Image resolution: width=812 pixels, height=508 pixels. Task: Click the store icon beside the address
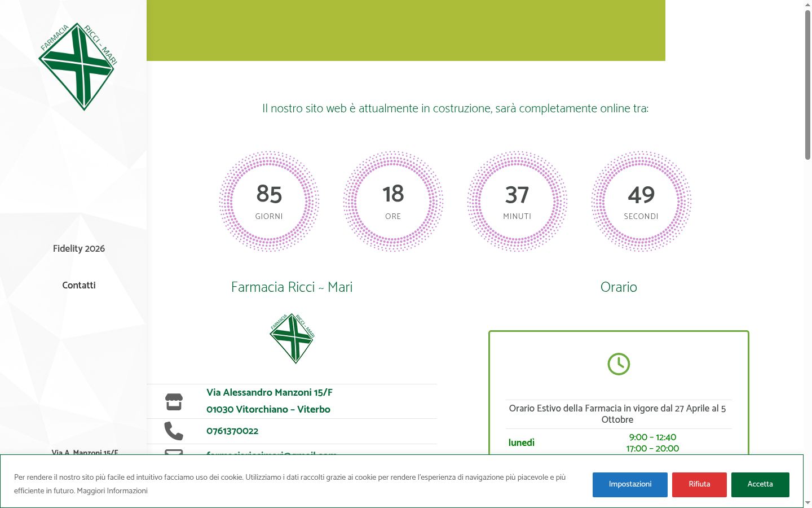(174, 402)
